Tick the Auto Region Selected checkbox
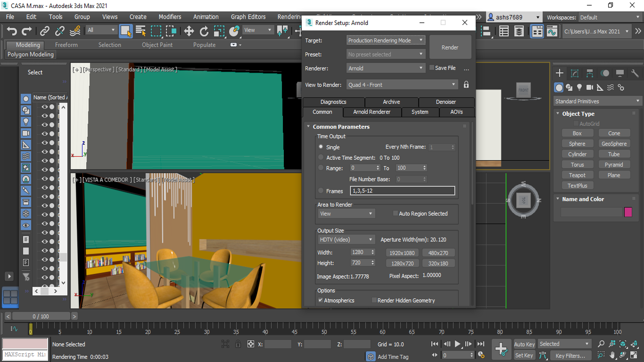 (395, 214)
